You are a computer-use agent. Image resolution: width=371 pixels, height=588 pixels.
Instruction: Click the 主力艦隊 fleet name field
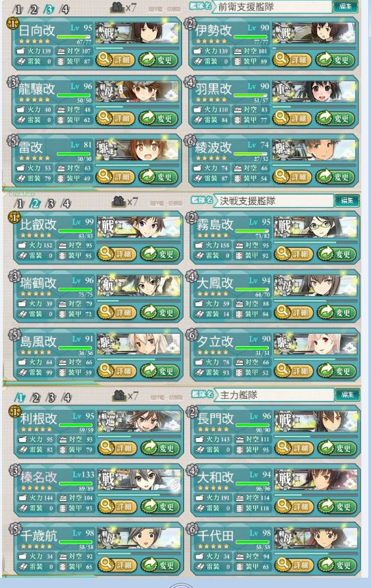click(x=274, y=395)
